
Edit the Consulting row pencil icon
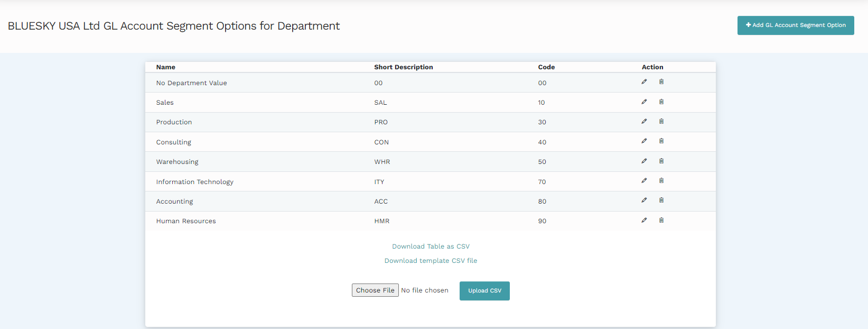click(644, 141)
